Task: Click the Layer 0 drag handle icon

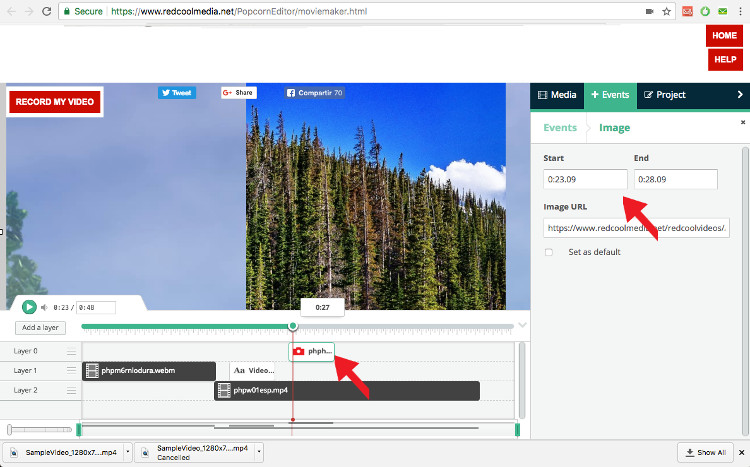Action: point(71,351)
